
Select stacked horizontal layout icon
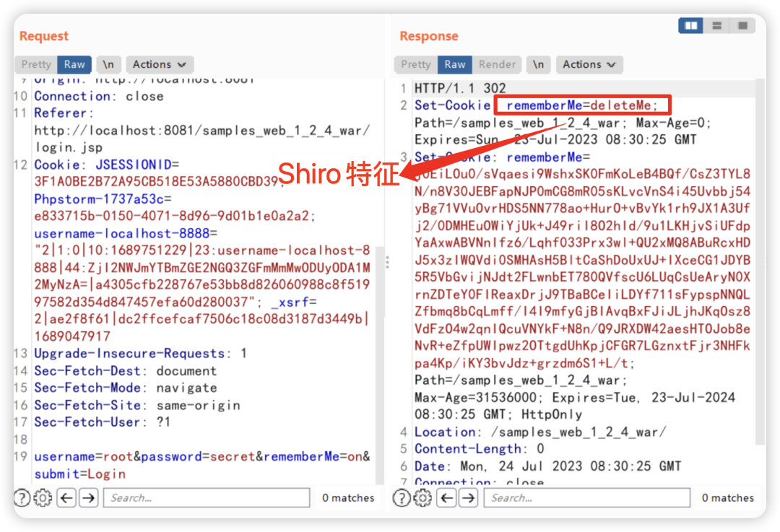coord(717,25)
